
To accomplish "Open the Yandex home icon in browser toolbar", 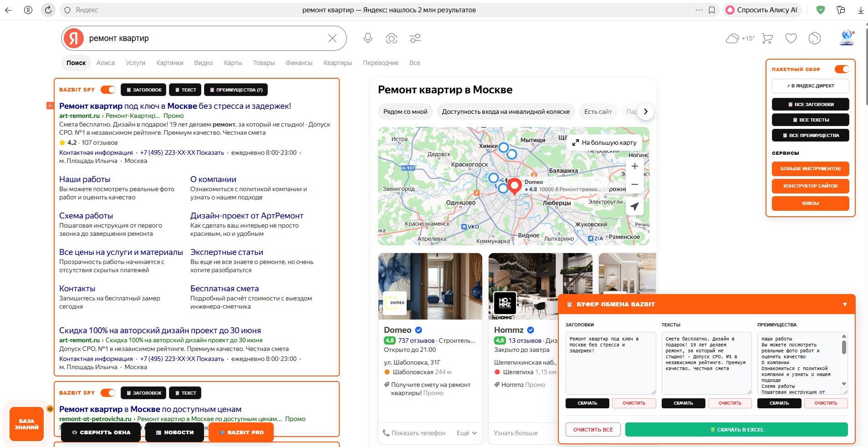I will click(28, 10).
